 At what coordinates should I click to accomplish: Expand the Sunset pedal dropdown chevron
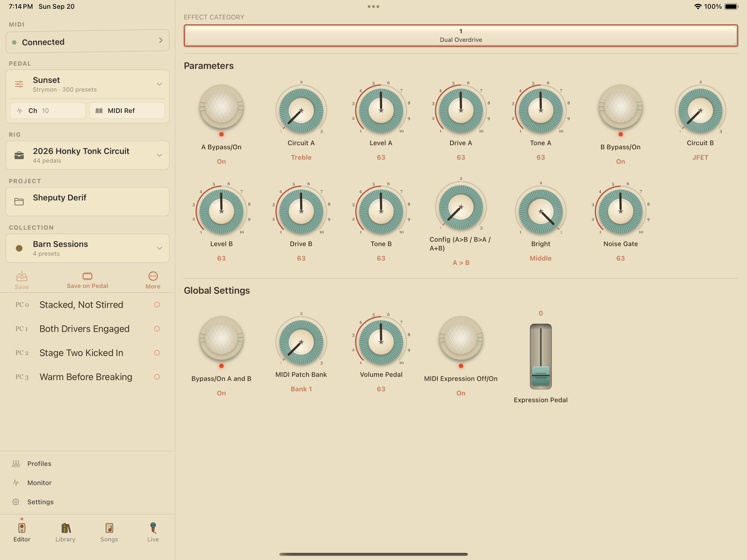point(159,84)
